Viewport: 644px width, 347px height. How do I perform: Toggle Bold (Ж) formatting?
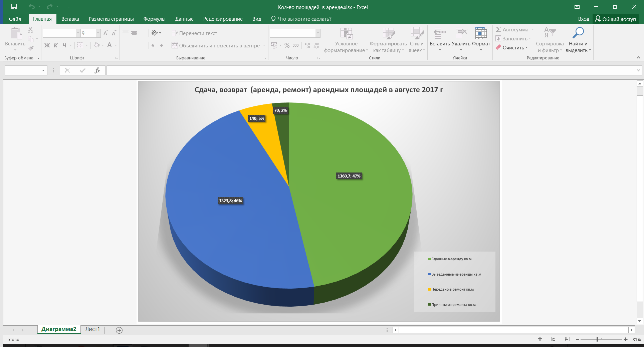click(47, 45)
